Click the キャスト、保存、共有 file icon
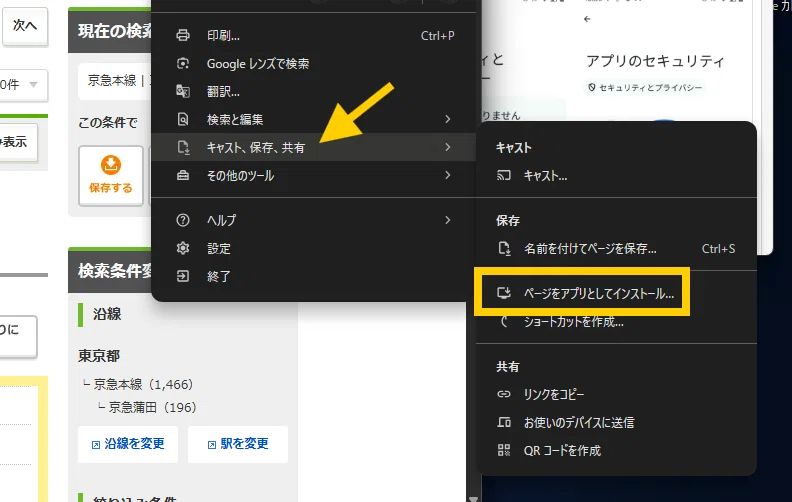792x502 pixels. 183,147
